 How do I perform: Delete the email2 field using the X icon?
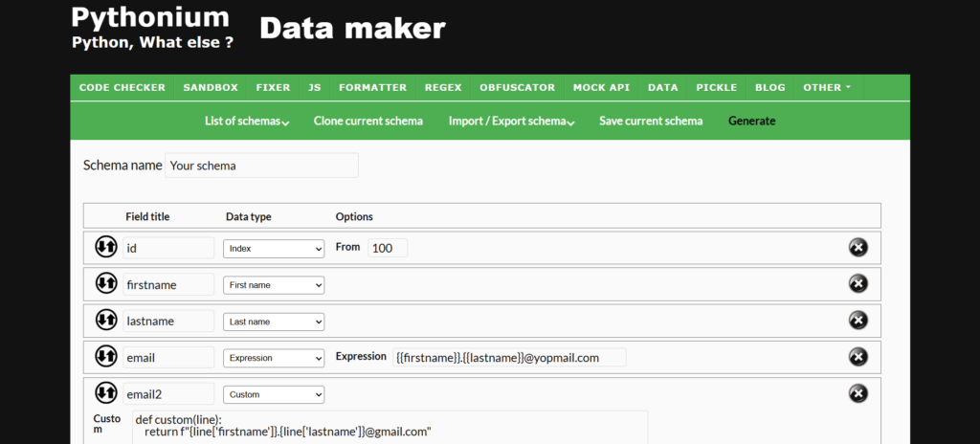pos(858,393)
